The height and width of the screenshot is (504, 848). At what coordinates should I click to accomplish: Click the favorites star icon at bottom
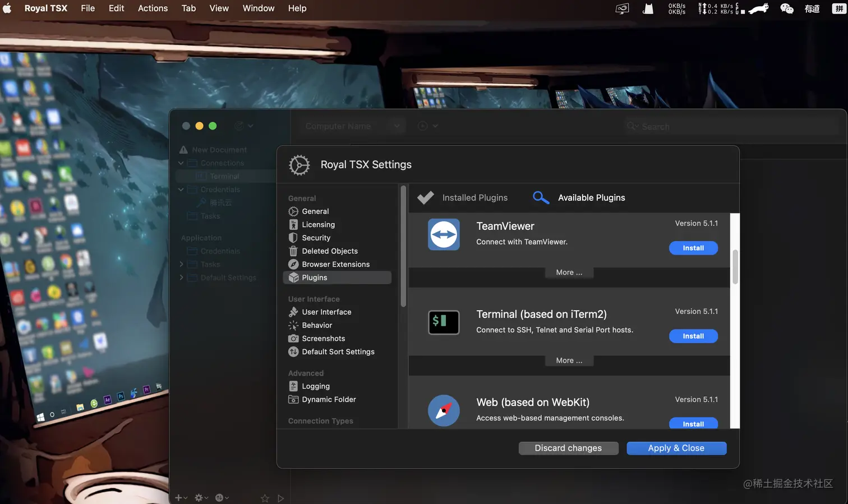tap(265, 498)
